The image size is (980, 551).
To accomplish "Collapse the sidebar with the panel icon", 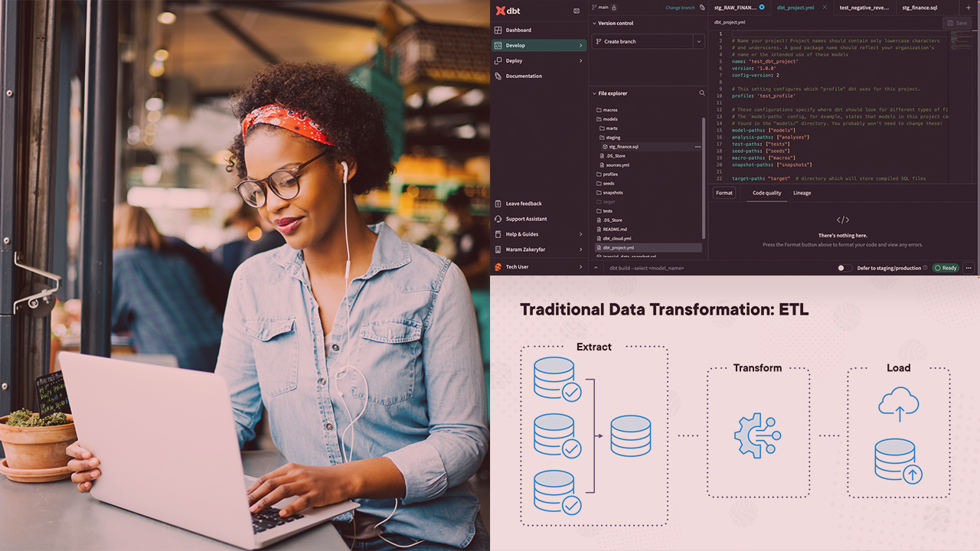I will tap(577, 11).
